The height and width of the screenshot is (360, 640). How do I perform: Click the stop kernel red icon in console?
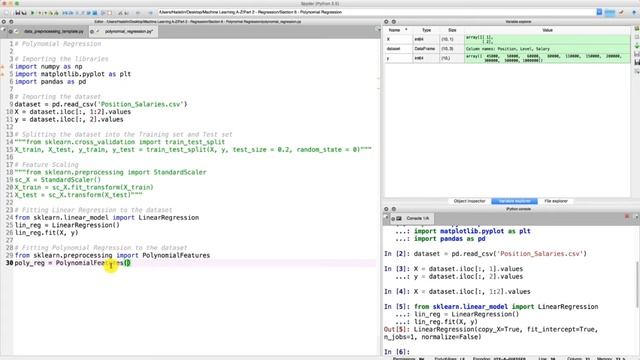627,216
